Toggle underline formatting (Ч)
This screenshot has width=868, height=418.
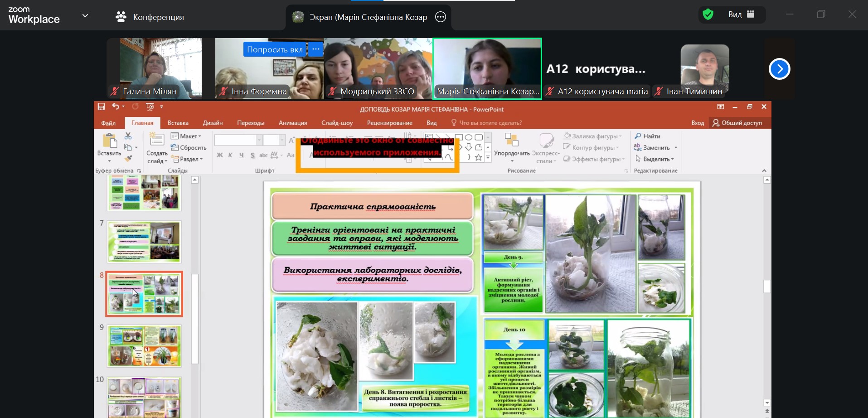[x=241, y=155]
